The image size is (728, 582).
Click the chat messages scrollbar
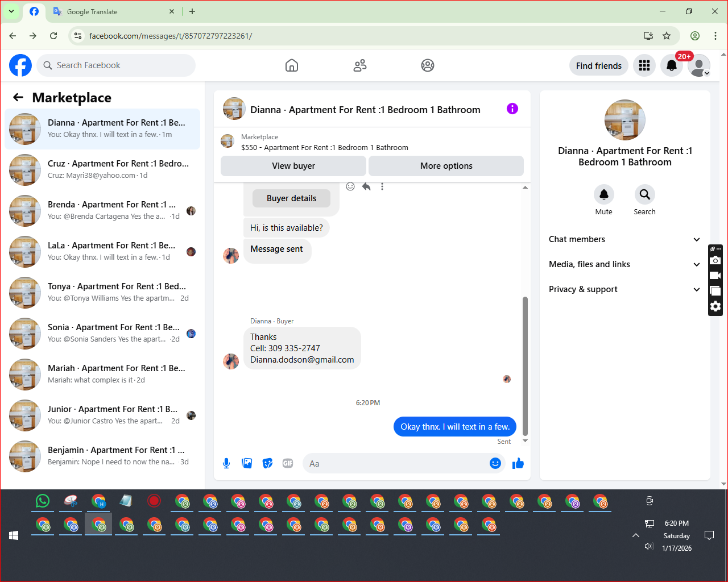coord(525,367)
